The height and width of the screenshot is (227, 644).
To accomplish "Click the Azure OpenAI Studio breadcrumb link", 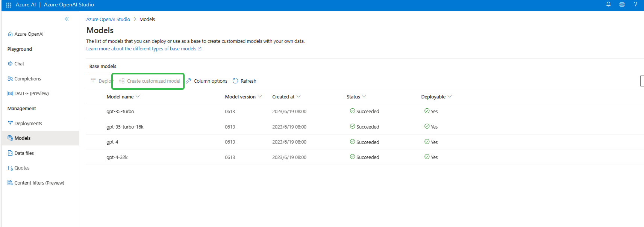I will [108, 20].
